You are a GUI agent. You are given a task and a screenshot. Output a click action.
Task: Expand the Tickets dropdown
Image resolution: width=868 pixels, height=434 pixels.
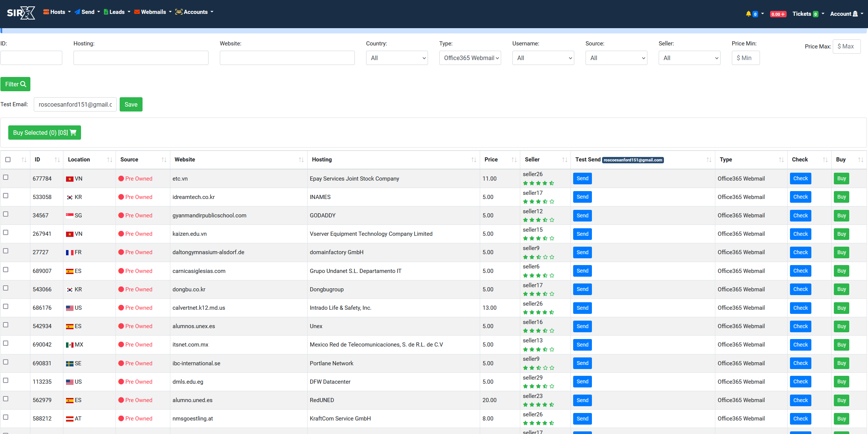808,14
